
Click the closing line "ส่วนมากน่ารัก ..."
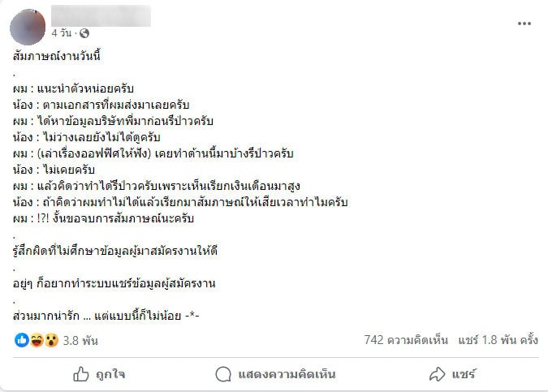[x=106, y=314]
